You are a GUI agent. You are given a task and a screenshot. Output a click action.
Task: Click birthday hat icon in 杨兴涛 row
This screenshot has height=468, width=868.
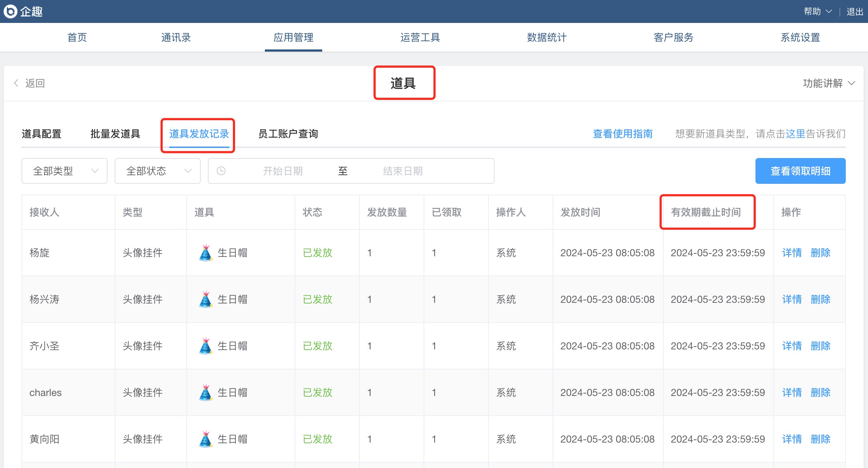coord(206,299)
